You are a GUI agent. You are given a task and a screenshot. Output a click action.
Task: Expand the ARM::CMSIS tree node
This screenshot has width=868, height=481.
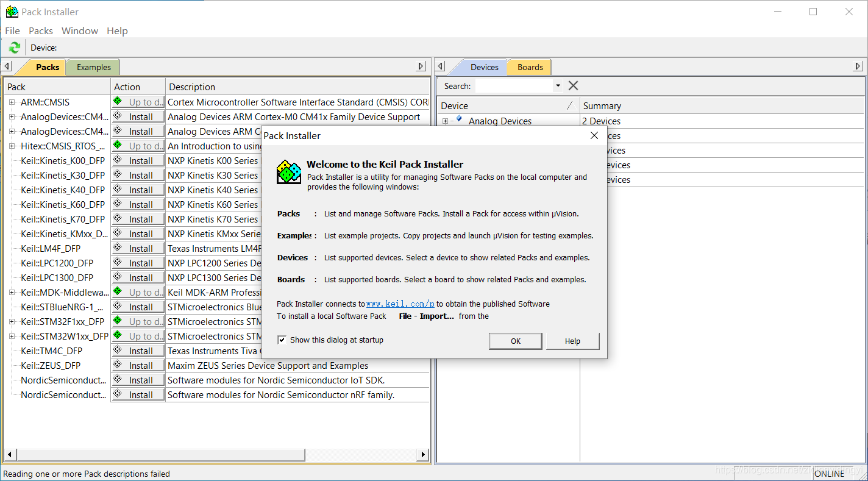pos(12,102)
